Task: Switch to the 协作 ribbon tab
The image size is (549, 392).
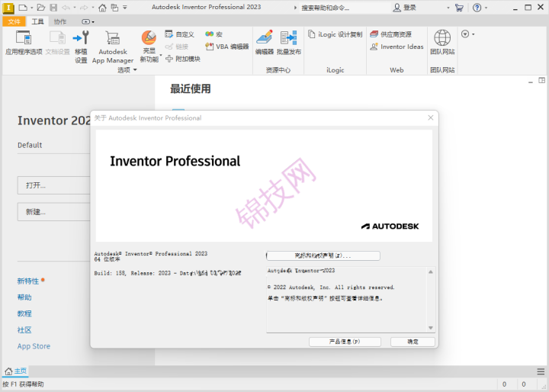Action: pos(60,21)
